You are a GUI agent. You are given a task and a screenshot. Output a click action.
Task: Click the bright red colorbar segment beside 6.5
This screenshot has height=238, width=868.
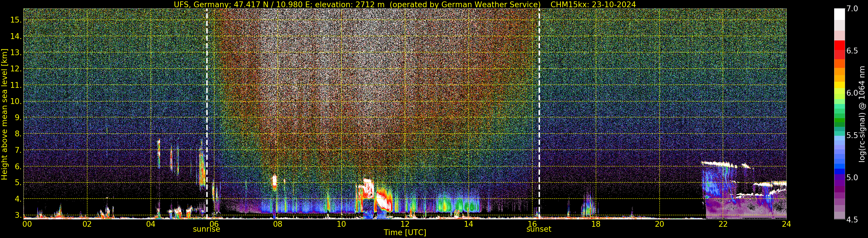coord(839,45)
